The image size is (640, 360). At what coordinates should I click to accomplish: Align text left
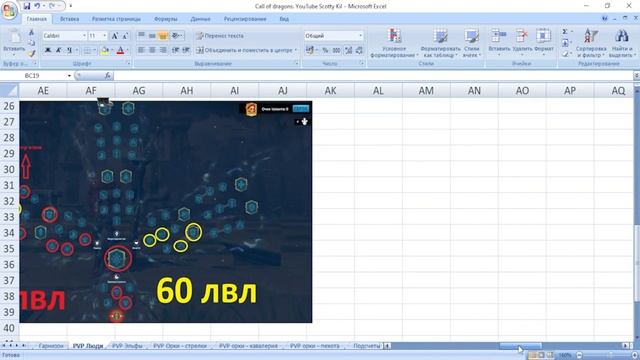pyautogui.click(x=141, y=50)
